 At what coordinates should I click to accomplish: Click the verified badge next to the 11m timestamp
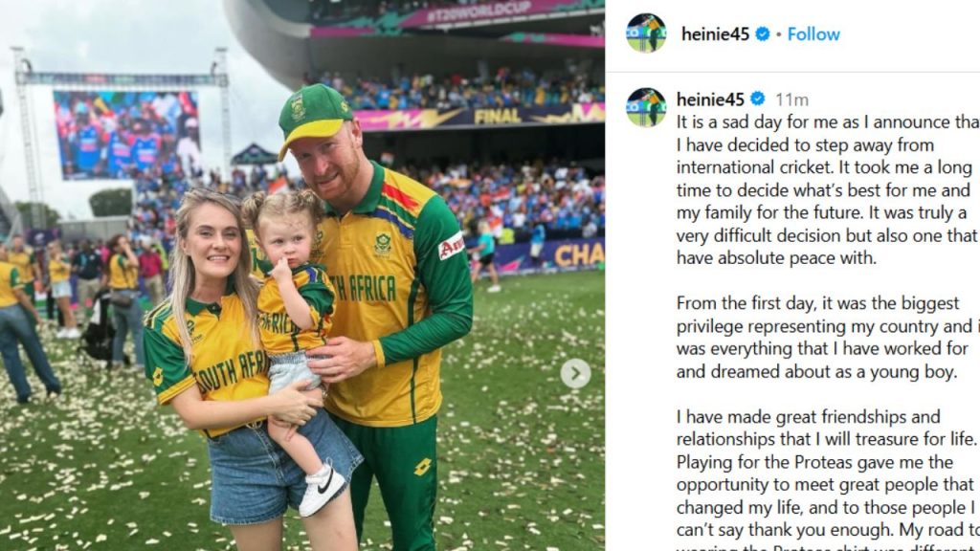[757, 99]
